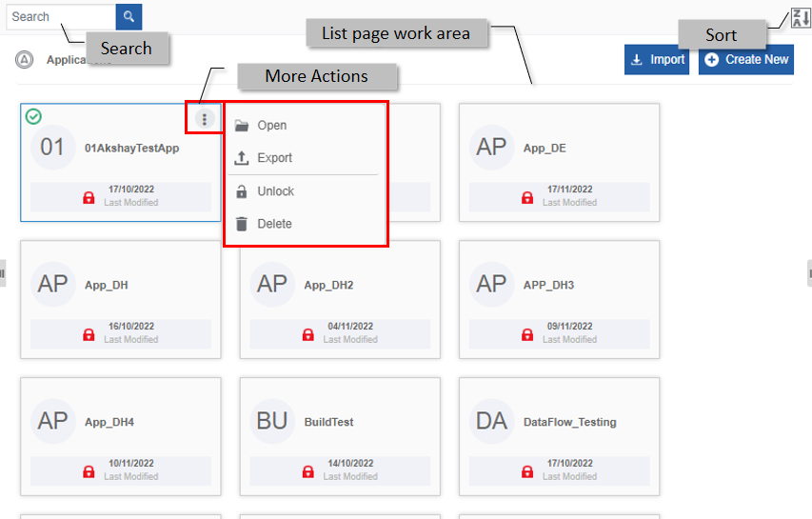Click the APP_DH3 card title
Image resolution: width=812 pixels, height=519 pixels.
point(548,285)
